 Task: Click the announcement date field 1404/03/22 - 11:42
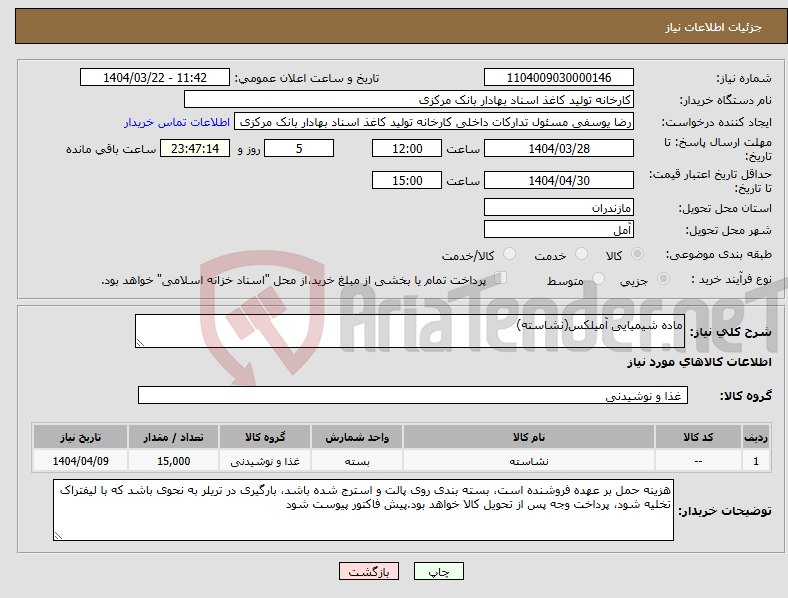point(155,77)
